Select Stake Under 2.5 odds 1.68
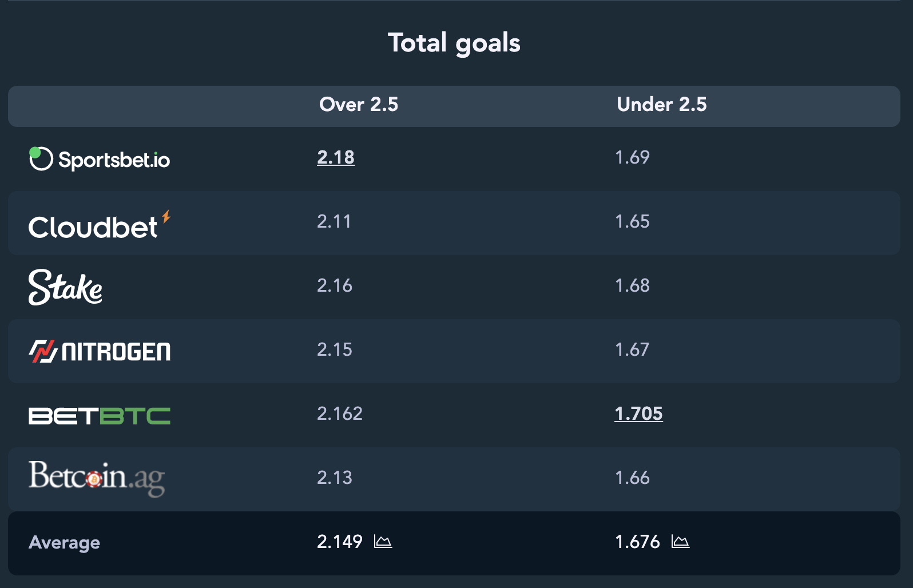This screenshot has height=588, width=913. [632, 285]
